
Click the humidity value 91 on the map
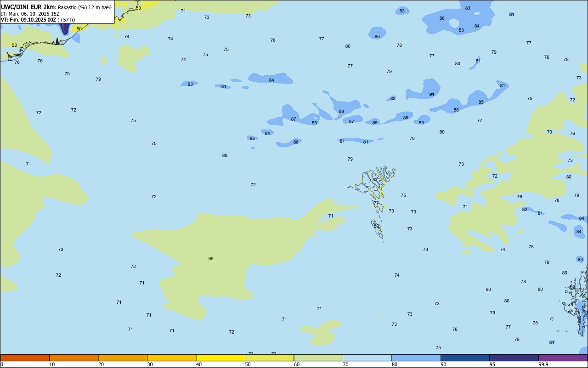tap(432, 94)
